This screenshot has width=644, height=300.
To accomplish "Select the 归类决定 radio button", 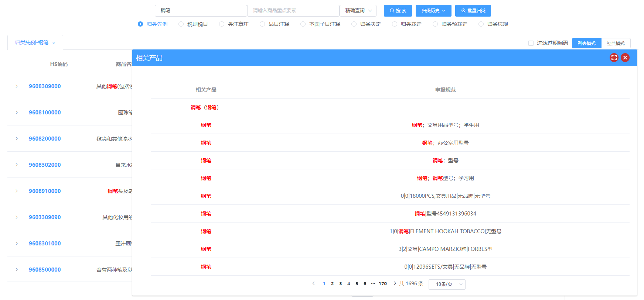I will click(354, 24).
